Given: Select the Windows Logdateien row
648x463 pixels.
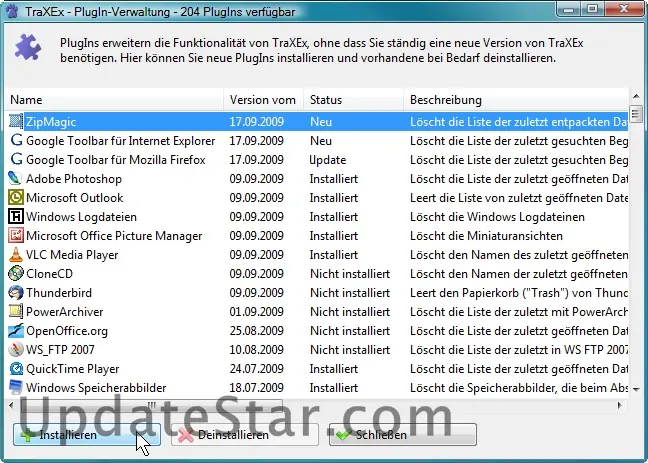Looking at the screenshot, I should click(x=317, y=217).
